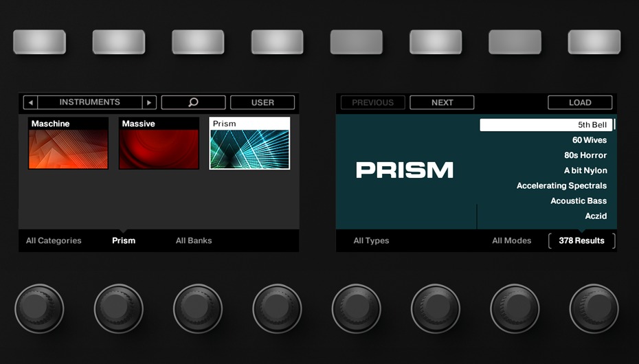This screenshot has width=639, height=364.
Task: Select the Prism product thumbnail
Action: pyautogui.click(x=249, y=143)
